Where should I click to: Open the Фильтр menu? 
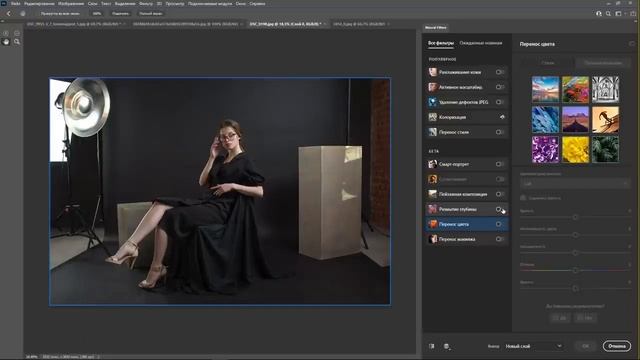coord(146,3)
